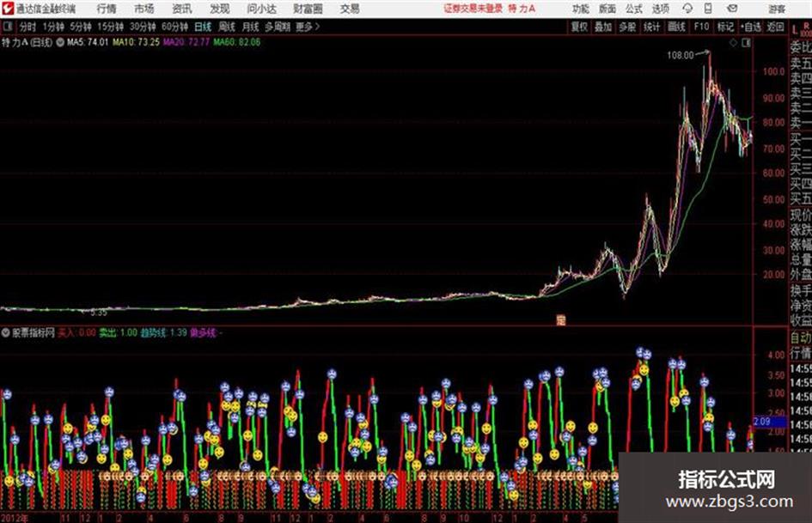Open the 交易 menu
The height and width of the screenshot is (523, 812).
350,9
